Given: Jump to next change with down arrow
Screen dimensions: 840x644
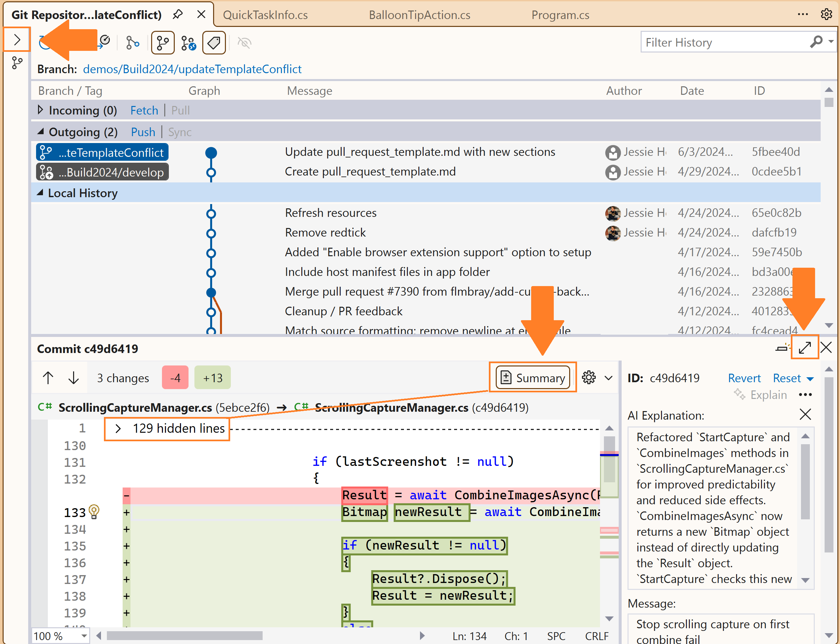Looking at the screenshot, I should point(73,378).
